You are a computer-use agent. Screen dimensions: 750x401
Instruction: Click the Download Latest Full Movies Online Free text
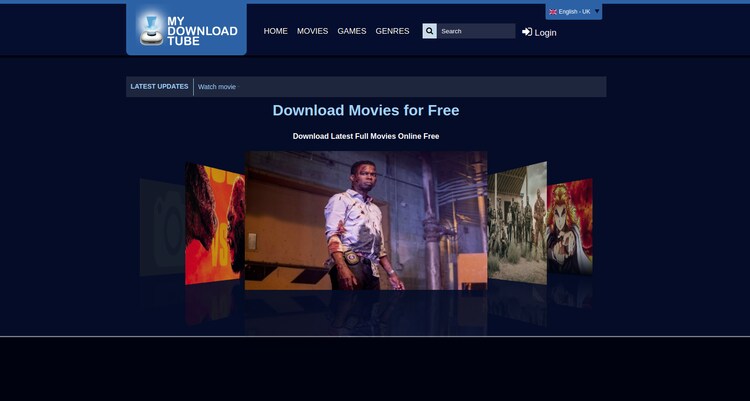tap(366, 136)
